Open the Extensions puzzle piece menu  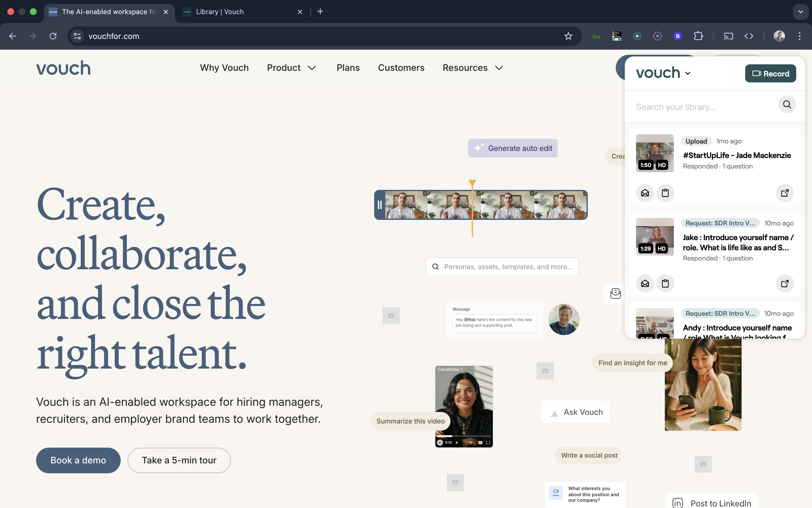click(x=698, y=36)
